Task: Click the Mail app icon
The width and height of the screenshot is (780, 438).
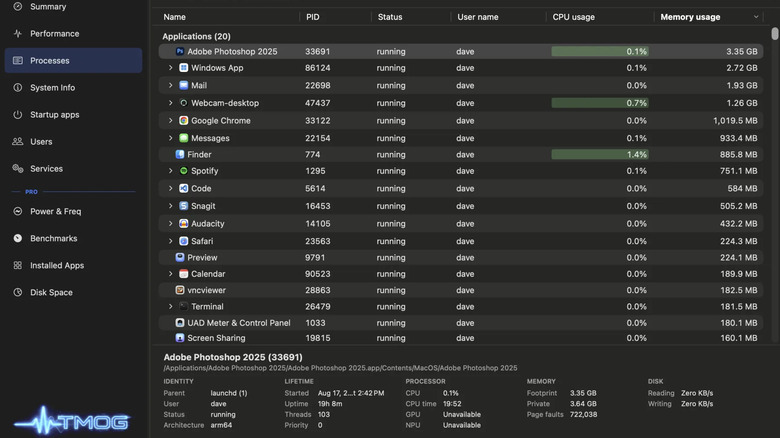Action: point(184,85)
